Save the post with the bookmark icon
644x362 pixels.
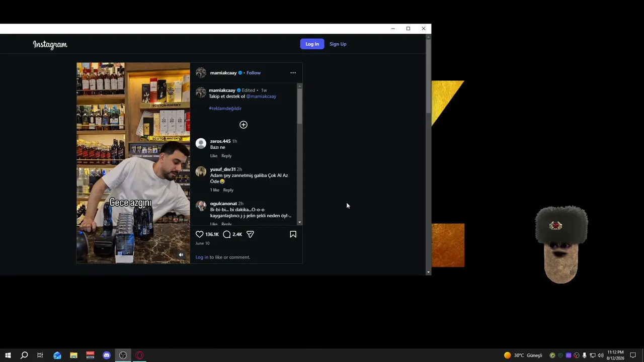293,234
